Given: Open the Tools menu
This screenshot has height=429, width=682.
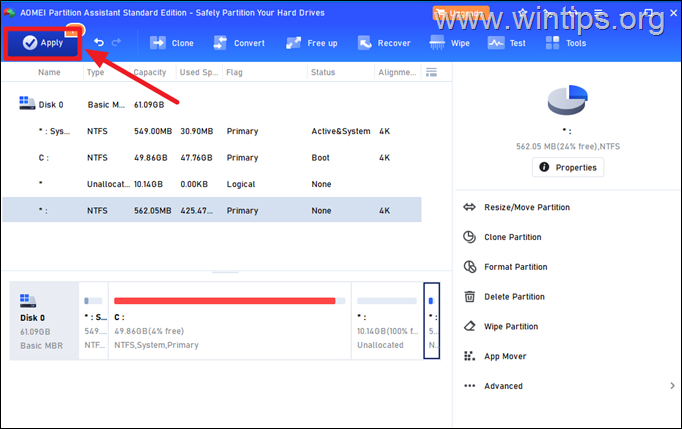Looking at the screenshot, I should pos(566,43).
